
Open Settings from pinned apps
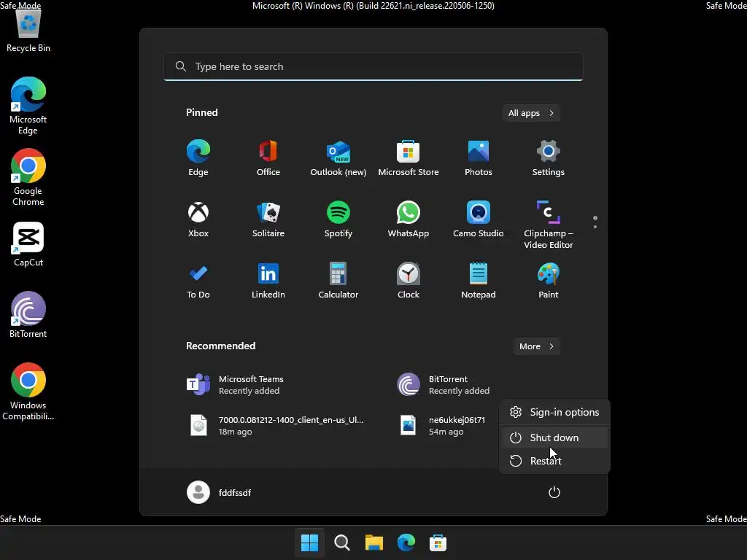click(549, 158)
